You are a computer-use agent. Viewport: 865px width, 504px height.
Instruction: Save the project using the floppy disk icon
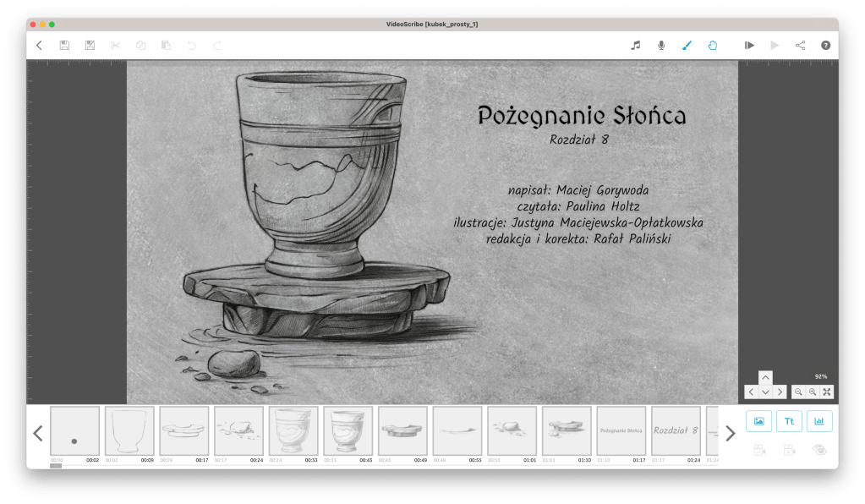(x=64, y=46)
